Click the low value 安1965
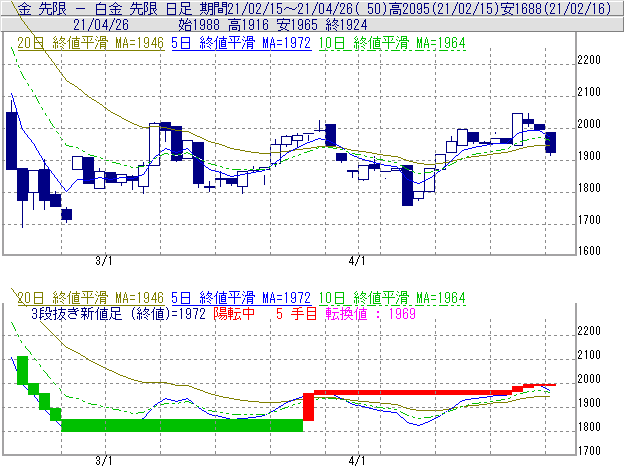This screenshot has height=473, width=624. (297, 25)
